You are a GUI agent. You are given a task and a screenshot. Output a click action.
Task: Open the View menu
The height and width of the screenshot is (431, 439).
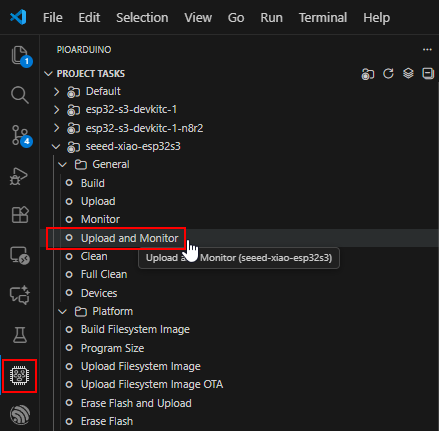click(198, 17)
